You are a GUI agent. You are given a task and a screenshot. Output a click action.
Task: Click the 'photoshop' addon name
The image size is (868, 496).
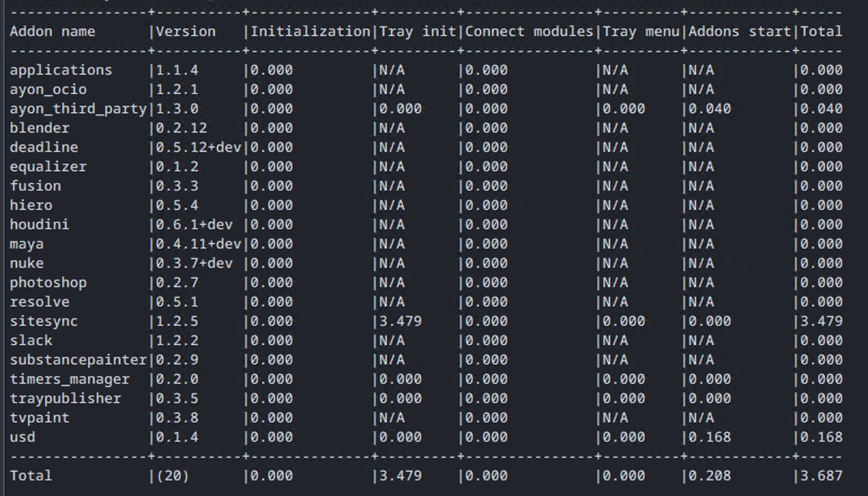pos(48,283)
